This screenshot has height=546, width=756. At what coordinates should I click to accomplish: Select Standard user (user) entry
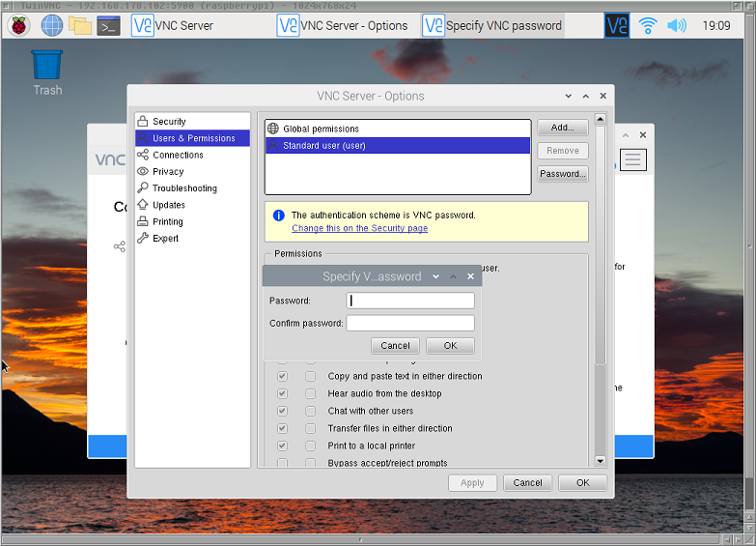(398, 145)
